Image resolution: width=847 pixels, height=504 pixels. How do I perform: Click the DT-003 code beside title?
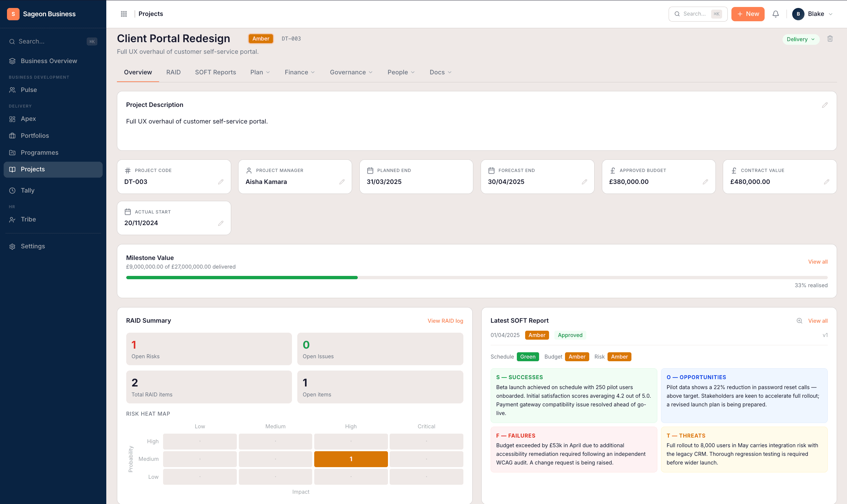click(x=291, y=39)
